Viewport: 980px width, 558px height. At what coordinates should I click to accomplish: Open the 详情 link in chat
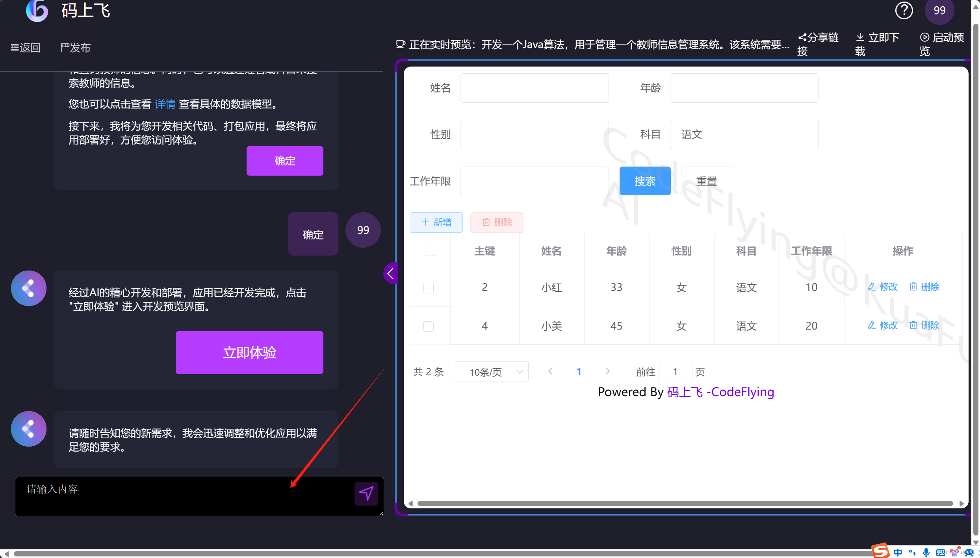click(165, 104)
